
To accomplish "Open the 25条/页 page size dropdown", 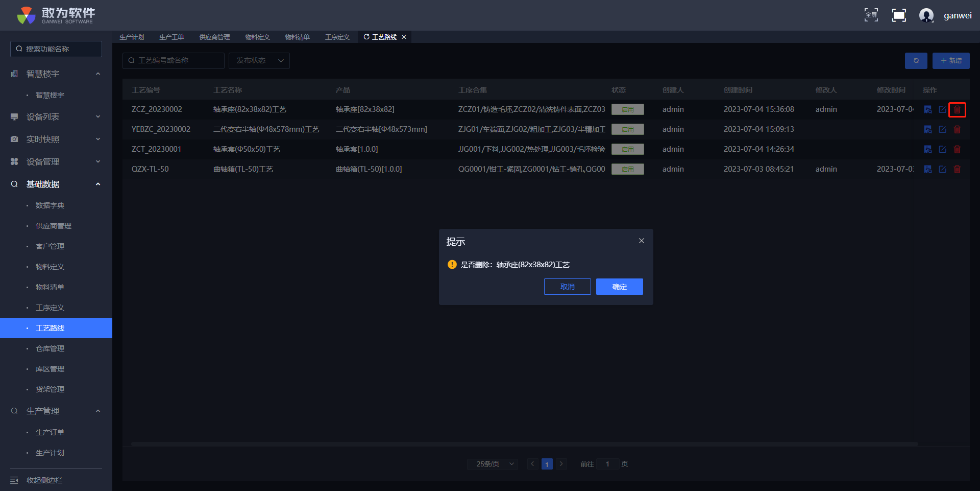I will pos(492,464).
